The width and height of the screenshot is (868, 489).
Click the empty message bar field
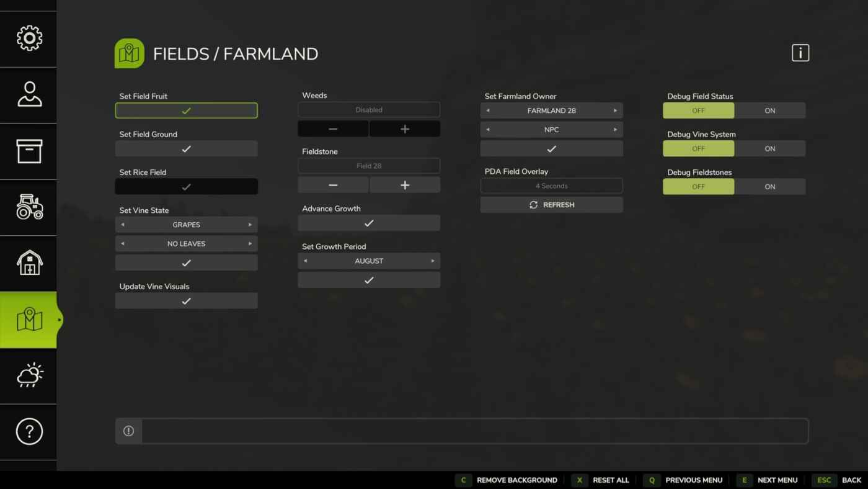point(475,431)
